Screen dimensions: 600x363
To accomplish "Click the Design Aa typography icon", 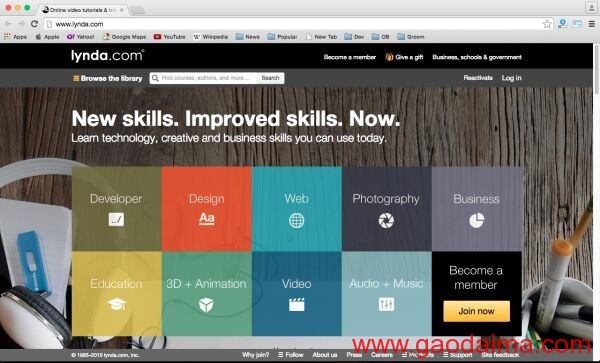I will [207, 219].
